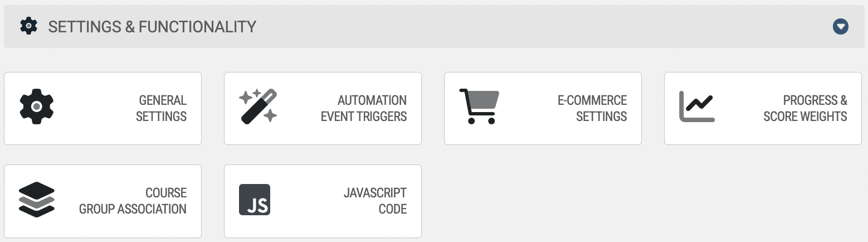Click the JS JavaScript code icon
The width and height of the screenshot is (868, 242).
[x=255, y=200]
